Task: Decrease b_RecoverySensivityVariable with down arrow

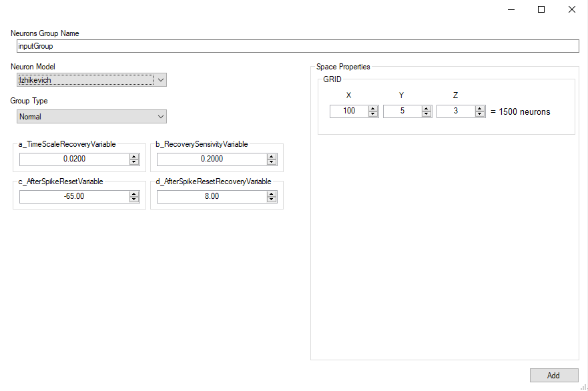Action: click(272, 162)
